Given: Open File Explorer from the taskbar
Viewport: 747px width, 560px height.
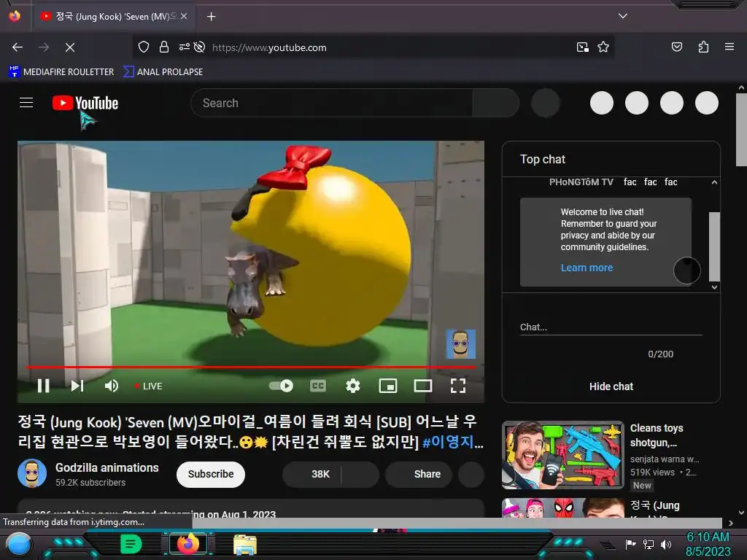Looking at the screenshot, I should click(245, 544).
